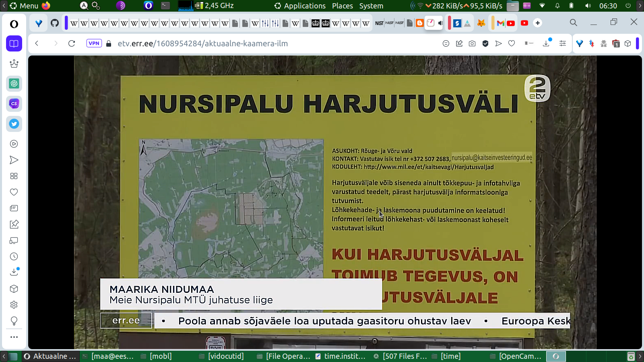Take a snapshot with camera icon
This screenshot has height=362, width=644.
click(472, 43)
